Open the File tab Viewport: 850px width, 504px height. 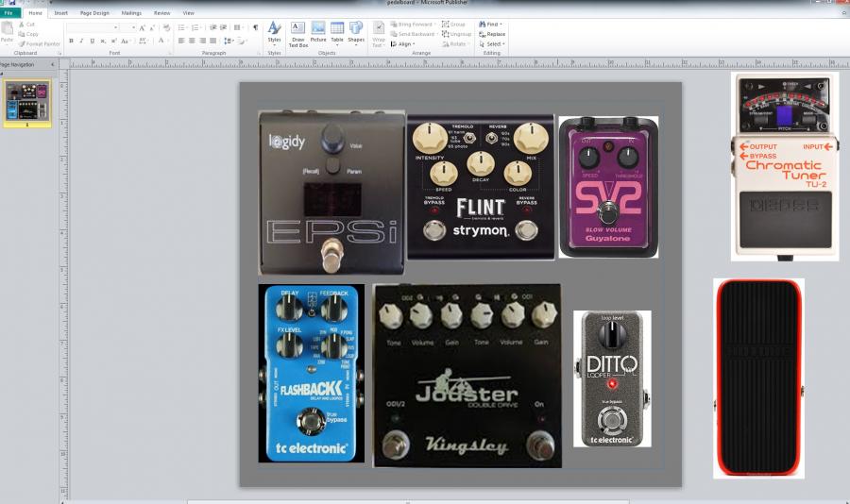[x=9, y=13]
